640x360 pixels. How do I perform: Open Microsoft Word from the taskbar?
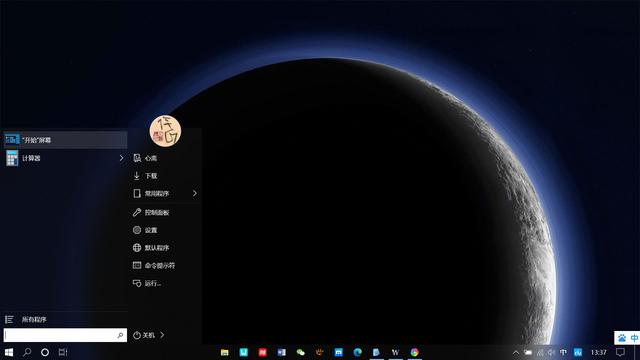click(282, 352)
